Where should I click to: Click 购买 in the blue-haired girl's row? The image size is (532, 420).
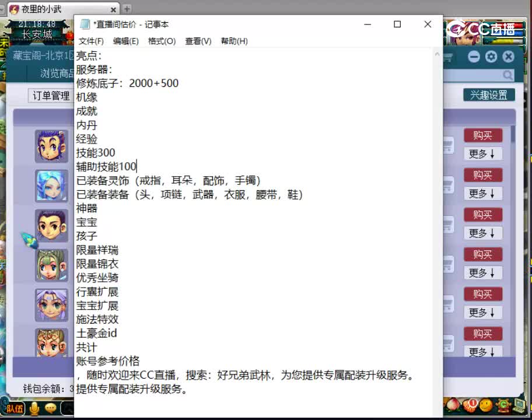483,175
